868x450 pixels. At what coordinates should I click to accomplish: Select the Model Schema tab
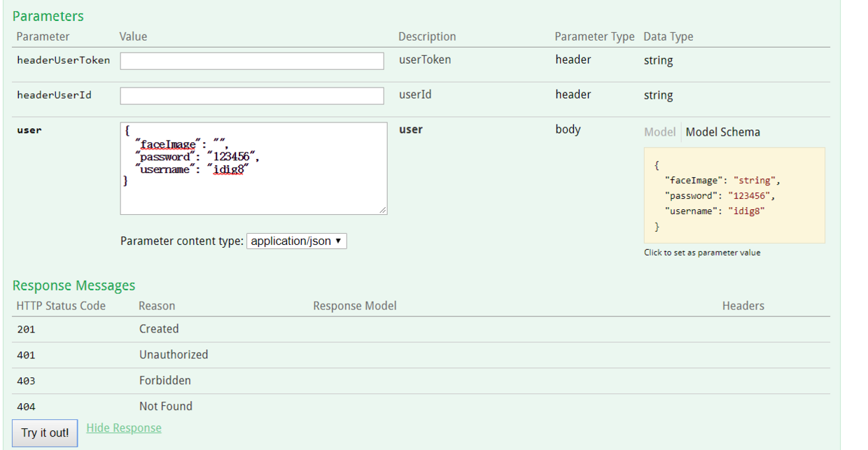722,132
